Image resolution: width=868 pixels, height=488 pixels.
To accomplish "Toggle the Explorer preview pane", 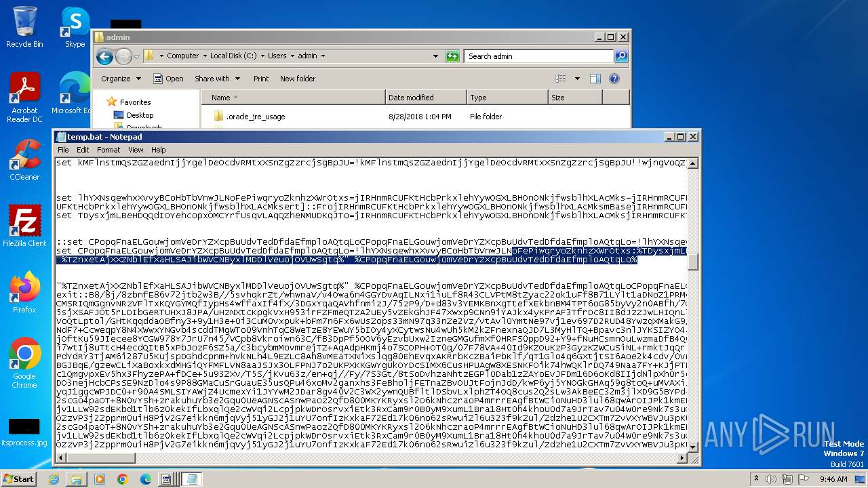I will (x=595, y=79).
